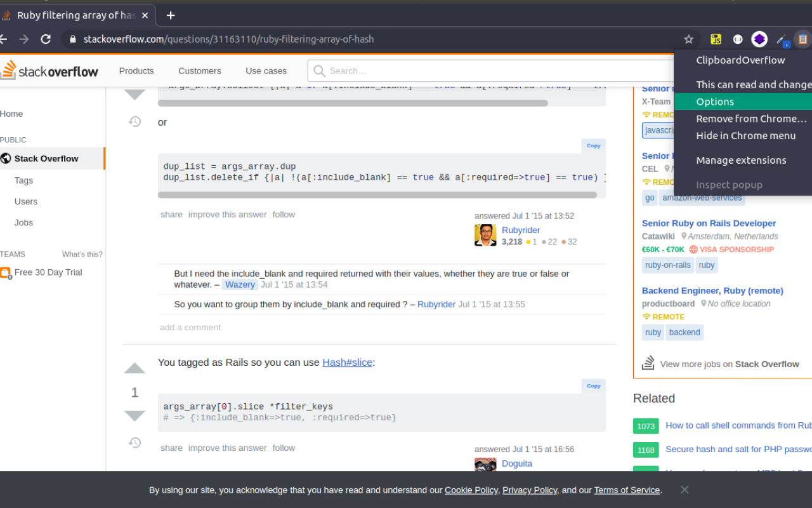Open the yellow JS extension icon
Image resolution: width=812 pixels, height=508 pixels.
[716, 39]
